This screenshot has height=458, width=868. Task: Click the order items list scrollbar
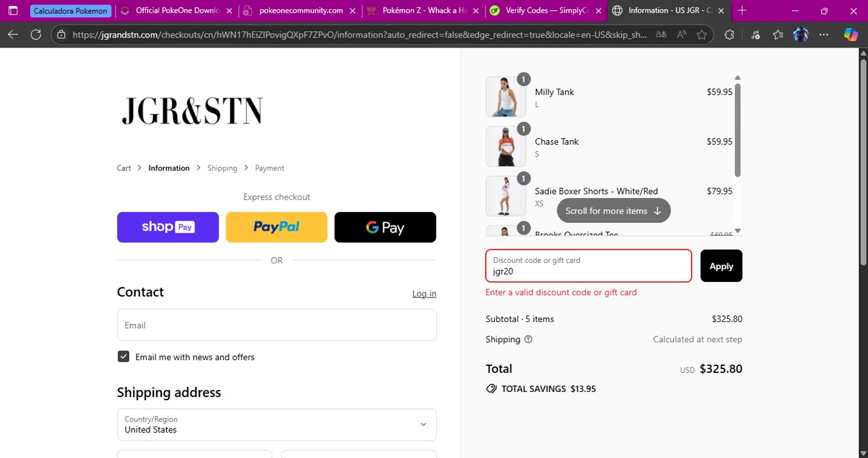[x=737, y=130]
